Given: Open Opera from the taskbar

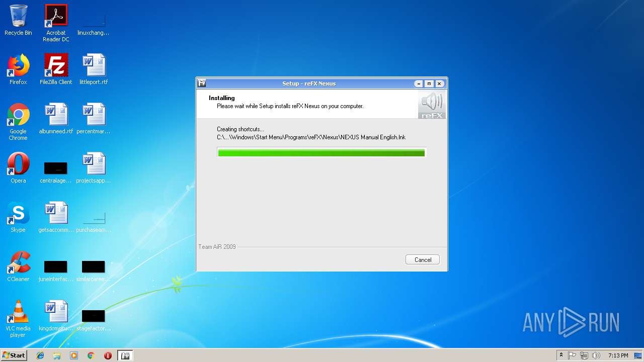Looking at the screenshot, I should click(x=108, y=355).
